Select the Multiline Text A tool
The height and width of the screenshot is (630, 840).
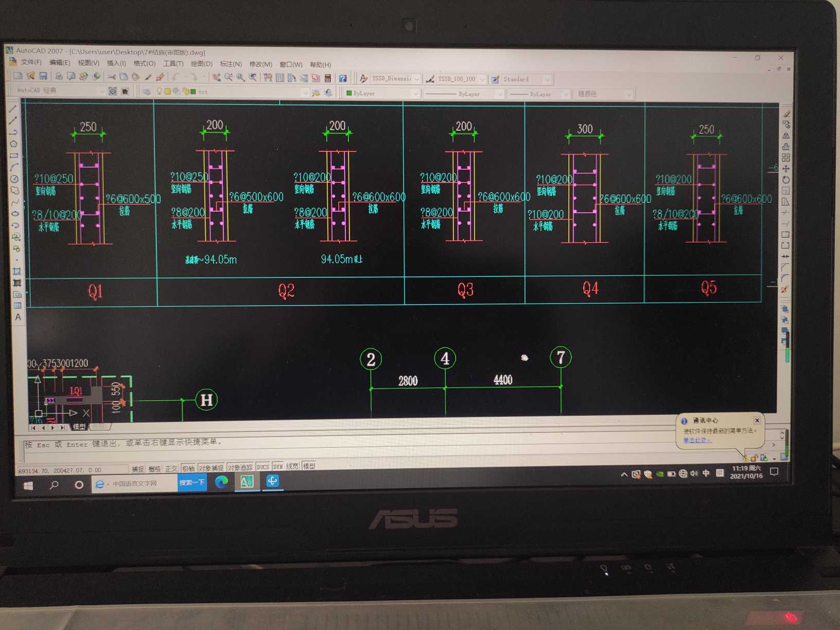[x=18, y=317]
